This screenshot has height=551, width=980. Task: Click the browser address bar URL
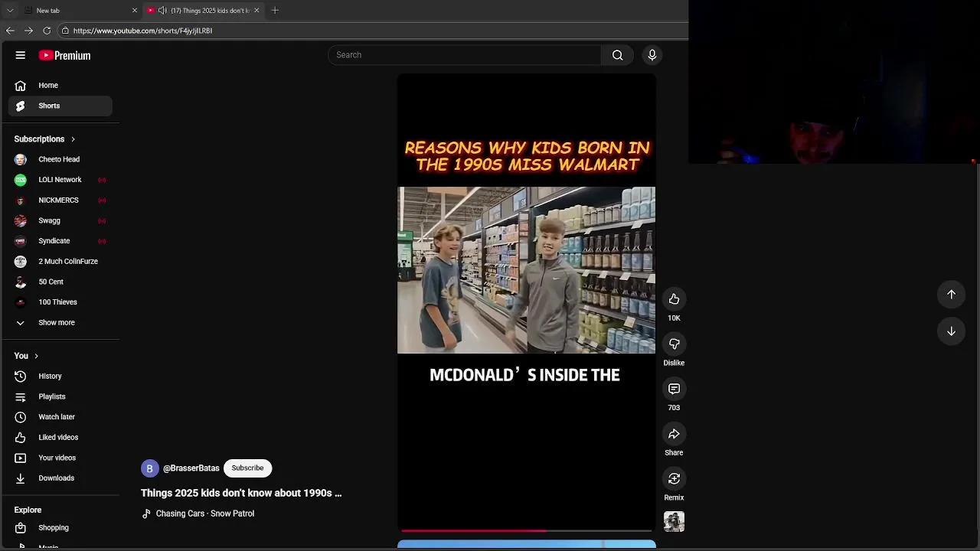tap(143, 31)
